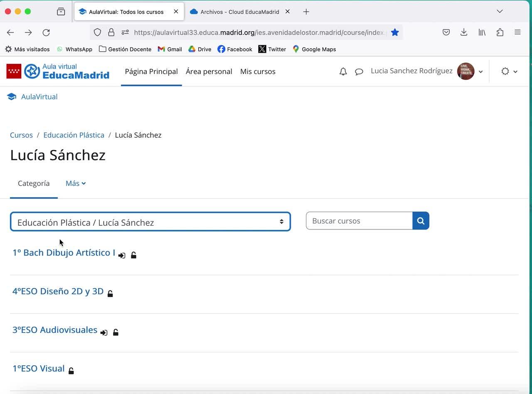Click the user name Lucia Sanchez Rodríguez

pyautogui.click(x=411, y=71)
